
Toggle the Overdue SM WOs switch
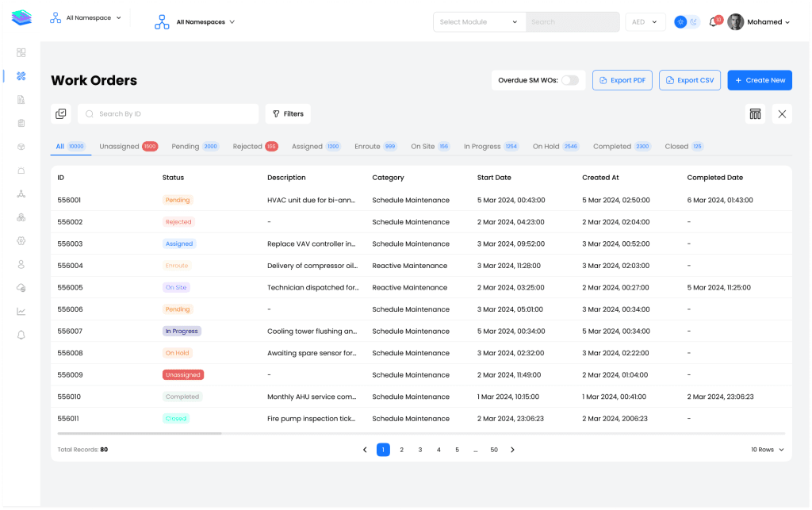(x=569, y=80)
